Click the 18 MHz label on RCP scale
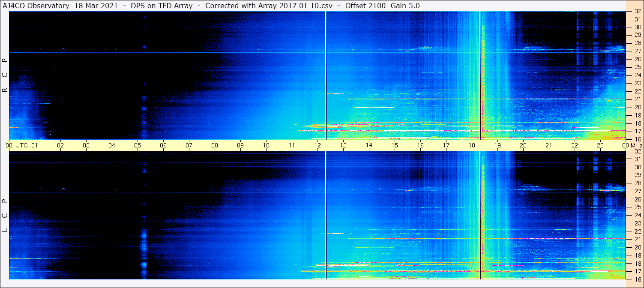This screenshot has width=644, height=288. coord(637,123)
